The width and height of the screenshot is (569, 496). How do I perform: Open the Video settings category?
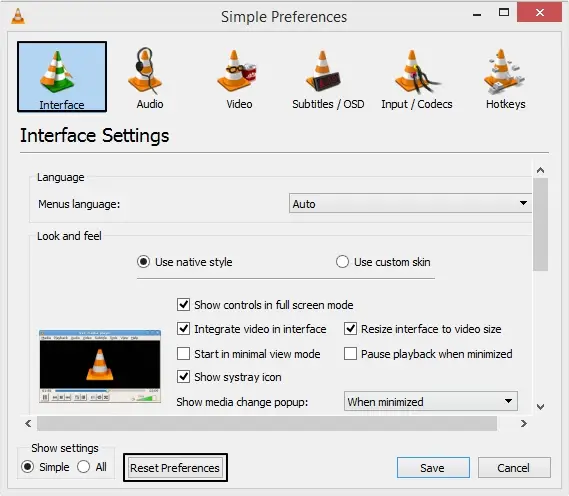[239, 78]
